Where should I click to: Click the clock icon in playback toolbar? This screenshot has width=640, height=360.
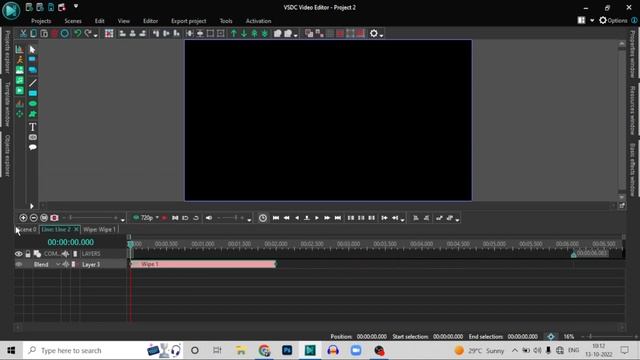(x=263, y=218)
